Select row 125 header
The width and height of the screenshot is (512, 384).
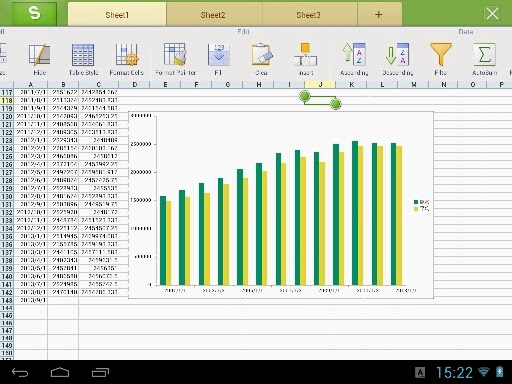pos(7,156)
